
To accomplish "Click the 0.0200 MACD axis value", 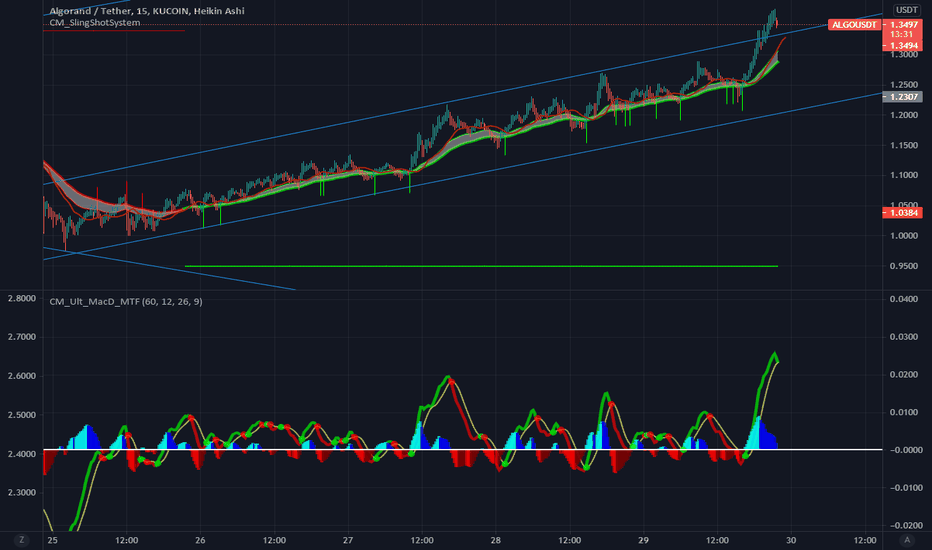I will click(903, 374).
